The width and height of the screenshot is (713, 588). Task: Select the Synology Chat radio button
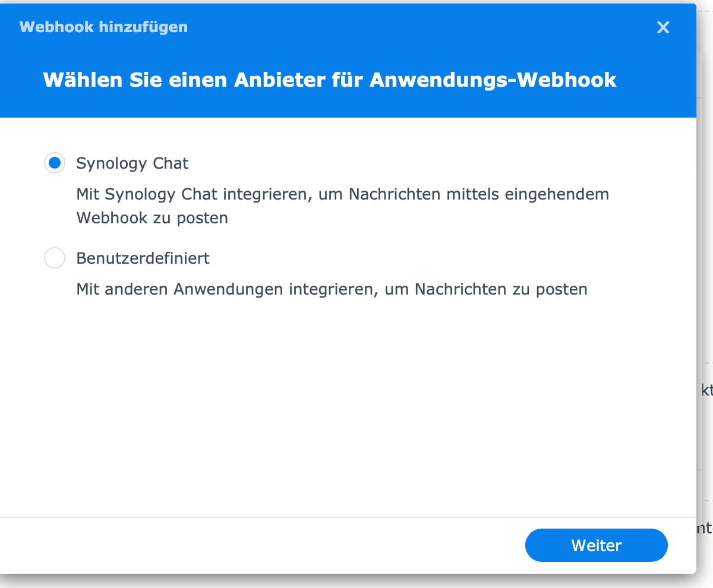[x=55, y=163]
